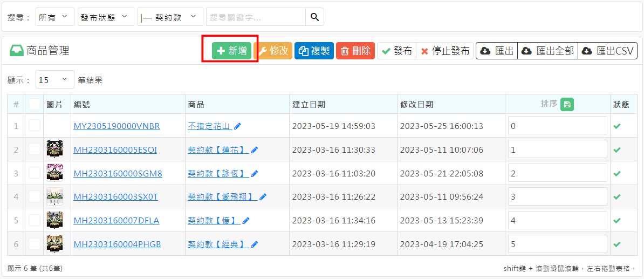This screenshot has height=279, width=644.
Task: Sort table by 建立日期 column header
Action: (309, 105)
